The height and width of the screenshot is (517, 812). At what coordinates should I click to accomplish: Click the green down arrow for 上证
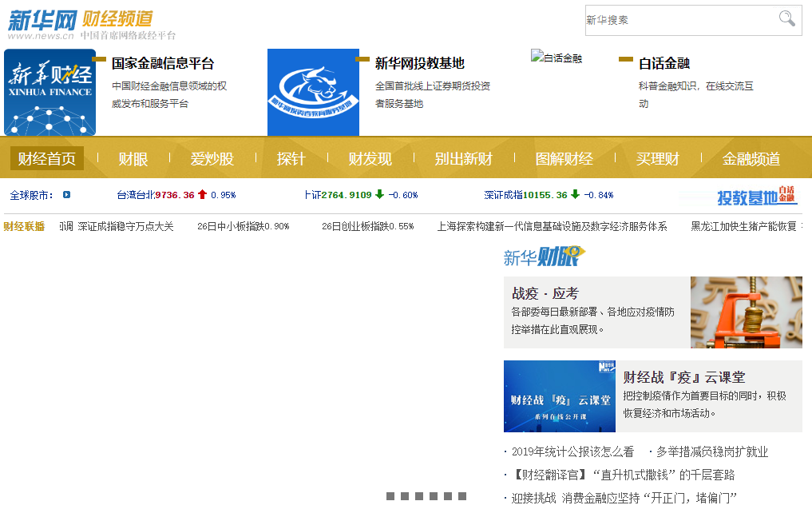pyautogui.click(x=379, y=194)
